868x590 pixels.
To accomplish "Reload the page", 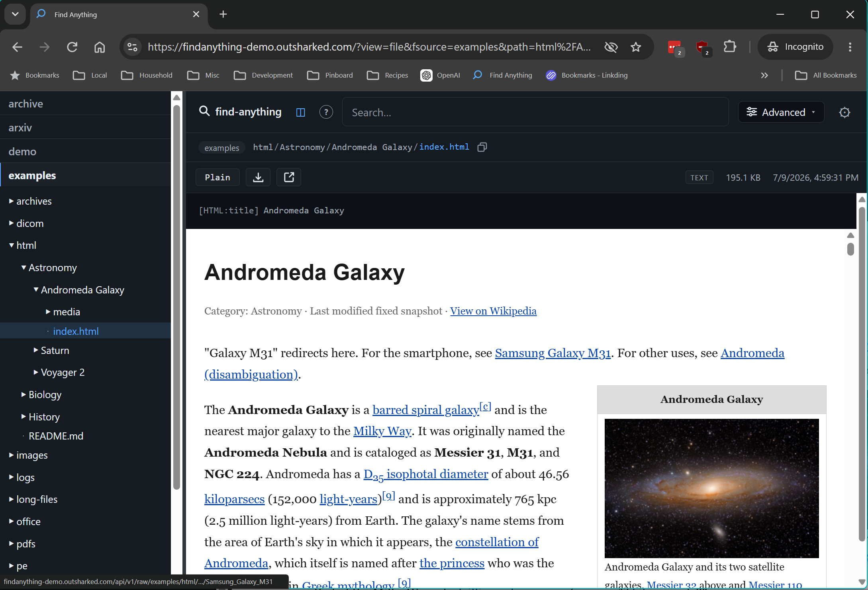I will click(x=72, y=47).
